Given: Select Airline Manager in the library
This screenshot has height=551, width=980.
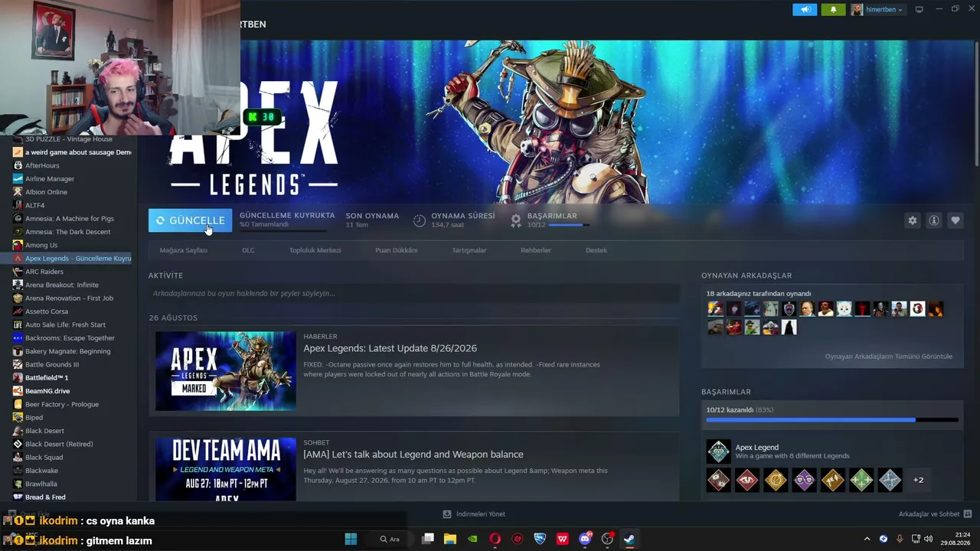Looking at the screenshot, I should 50,179.
